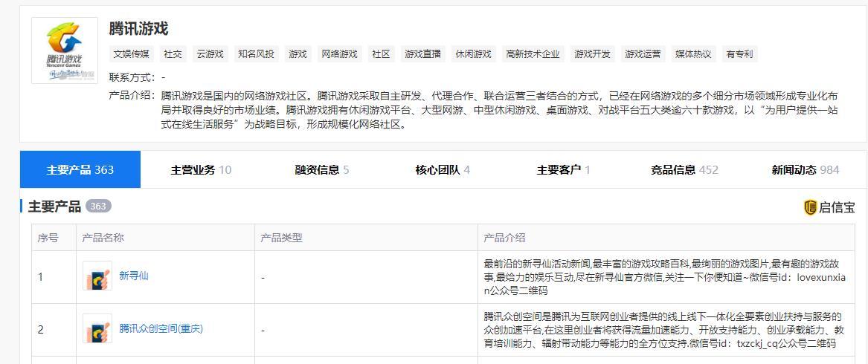
Task: Click the 社区 tag
Action: [x=381, y=53]
